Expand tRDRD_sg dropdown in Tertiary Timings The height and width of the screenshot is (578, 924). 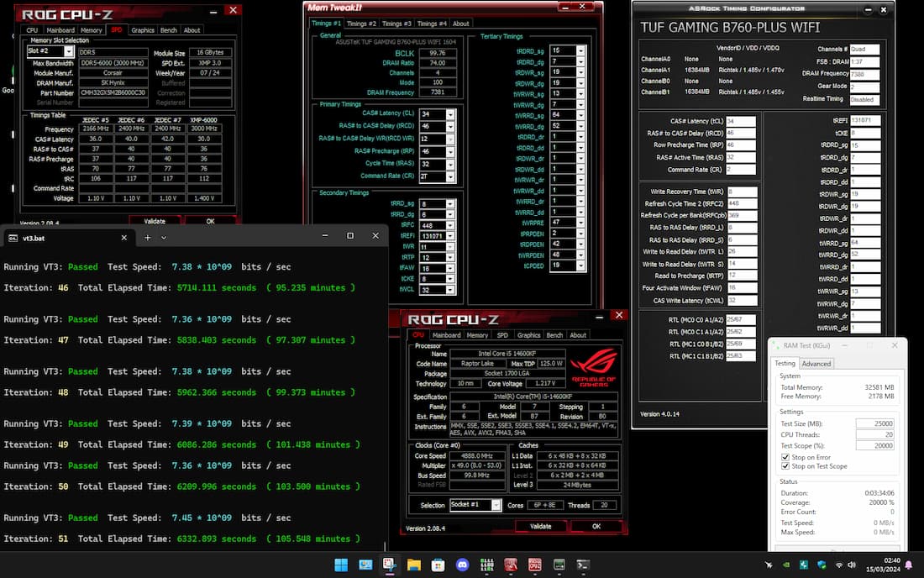580,50
